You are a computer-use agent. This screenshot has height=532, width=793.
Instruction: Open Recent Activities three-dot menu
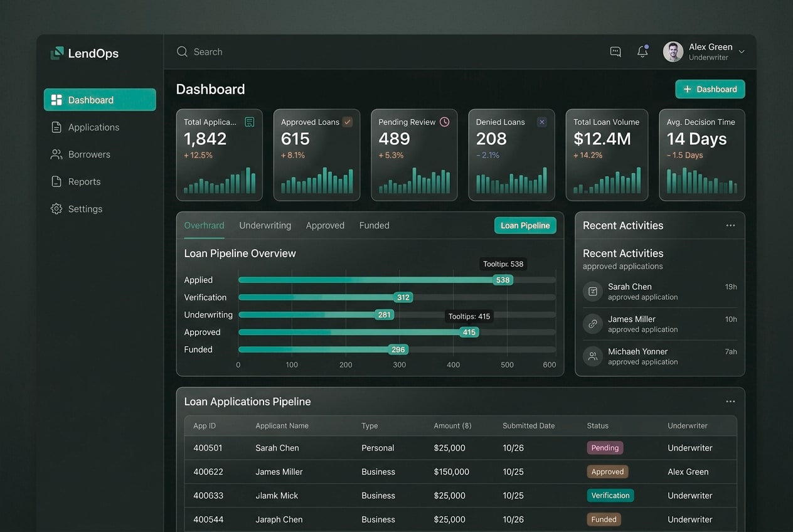tap(730, 225)
